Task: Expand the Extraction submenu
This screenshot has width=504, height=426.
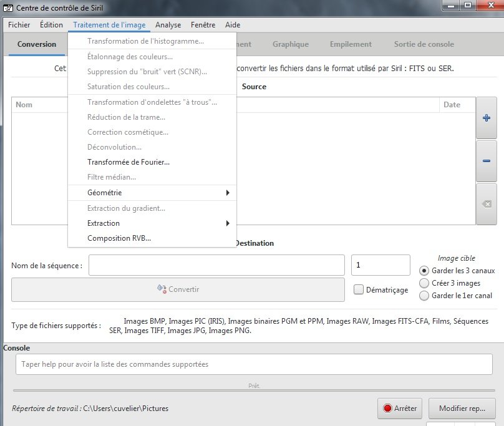Action: [152, 223]
